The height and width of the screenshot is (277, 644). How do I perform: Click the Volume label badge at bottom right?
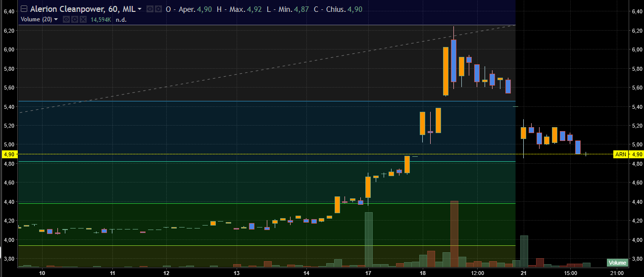pyautogui.click(x=617, y=263)
